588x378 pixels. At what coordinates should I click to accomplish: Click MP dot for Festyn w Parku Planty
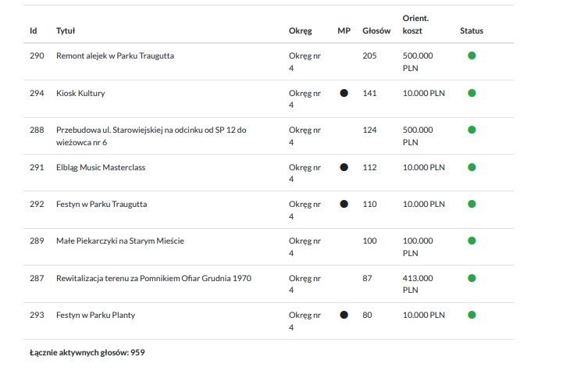(344, 315)
